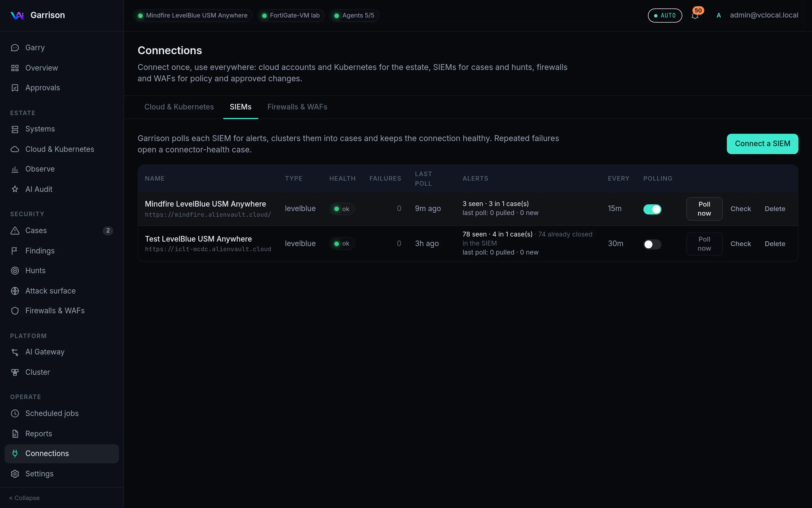Click the NAME column header
This screenshot has width=812, height=508.
click(x=155, y=178)
